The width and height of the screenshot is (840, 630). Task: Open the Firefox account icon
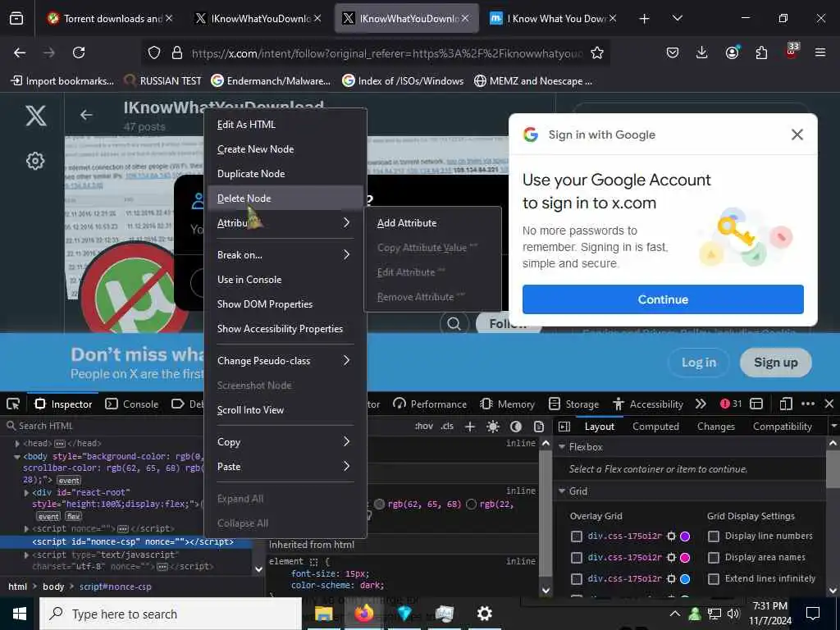(732, 52)
